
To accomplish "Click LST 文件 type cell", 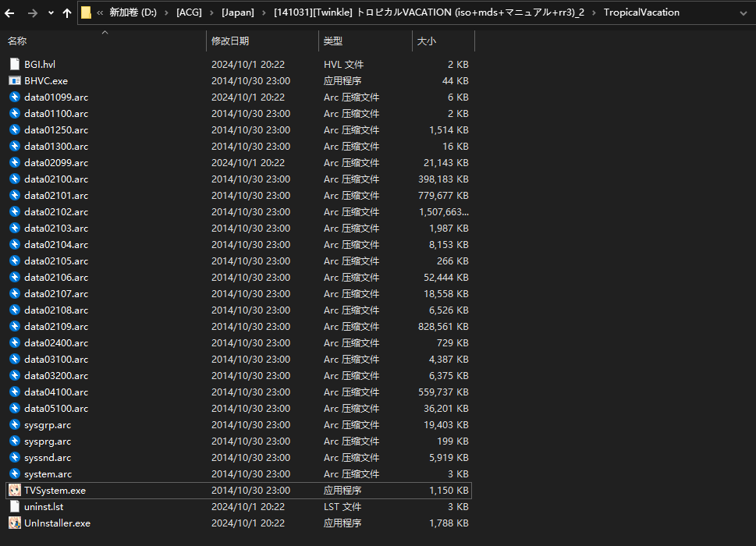I will tap(343, 506).
